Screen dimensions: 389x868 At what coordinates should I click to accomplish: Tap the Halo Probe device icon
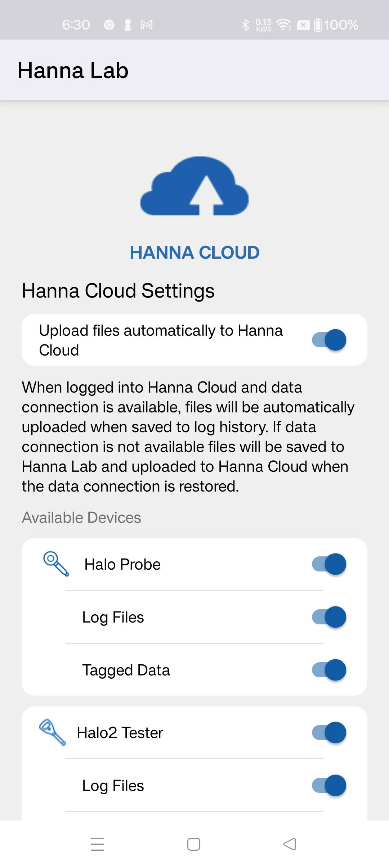[x=56, y=564]
